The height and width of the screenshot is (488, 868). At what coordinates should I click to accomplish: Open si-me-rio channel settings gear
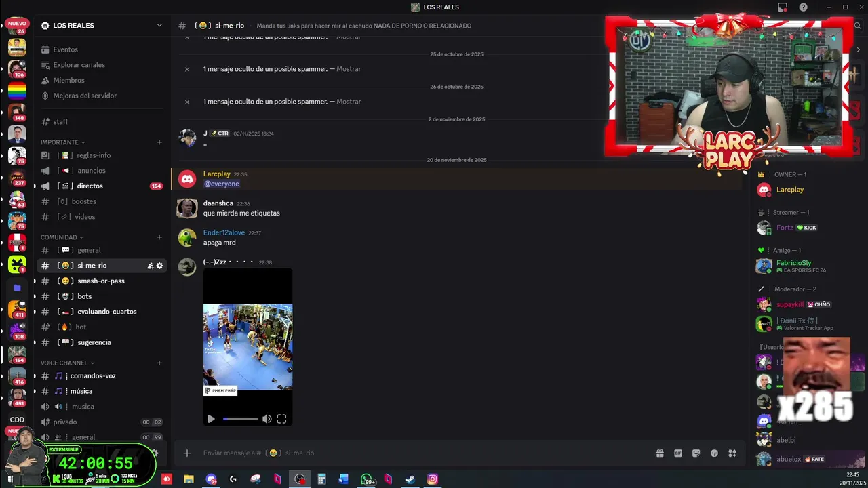pos(159,266)
